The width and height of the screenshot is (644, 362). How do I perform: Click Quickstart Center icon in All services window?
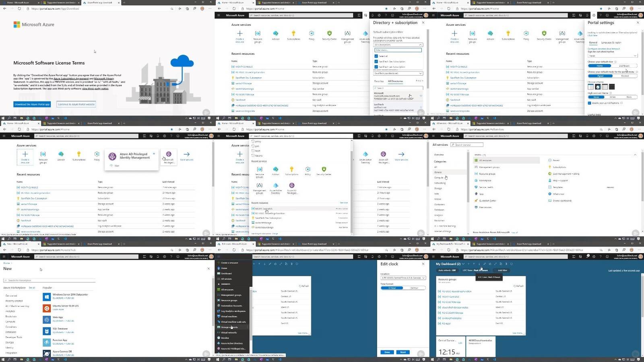coord(476,201)
